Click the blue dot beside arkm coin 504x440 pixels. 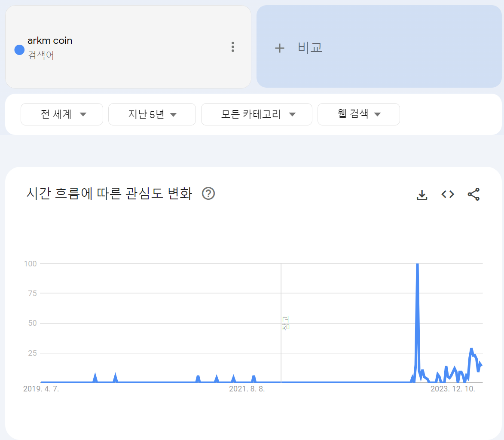click(19, 50)
